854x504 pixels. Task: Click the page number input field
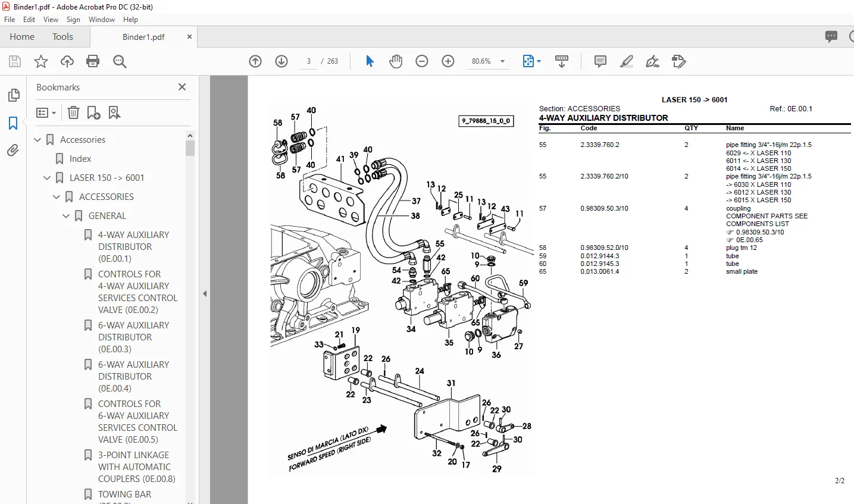309,61
